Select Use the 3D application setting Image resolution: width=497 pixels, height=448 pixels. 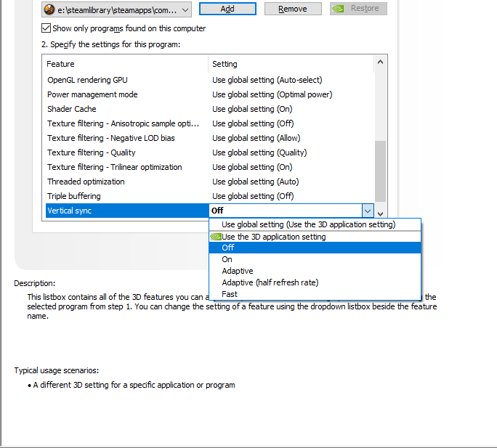[x=315, y=237]
